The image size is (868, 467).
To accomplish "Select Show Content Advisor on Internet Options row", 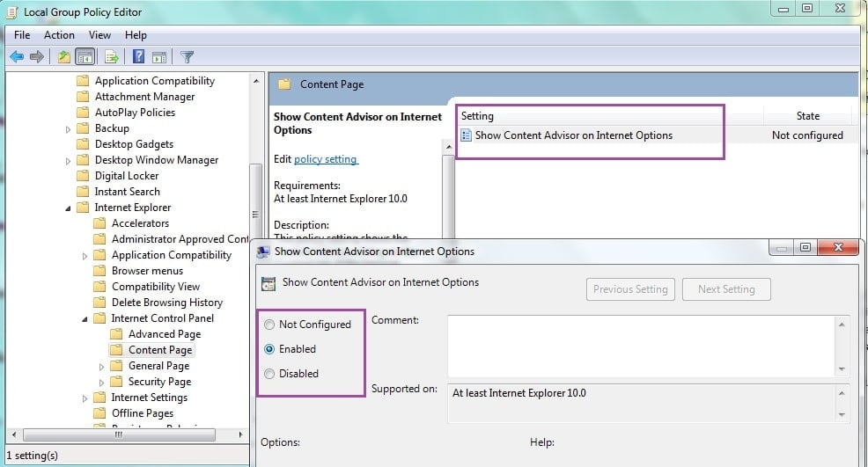I will (x=573, y=135).
